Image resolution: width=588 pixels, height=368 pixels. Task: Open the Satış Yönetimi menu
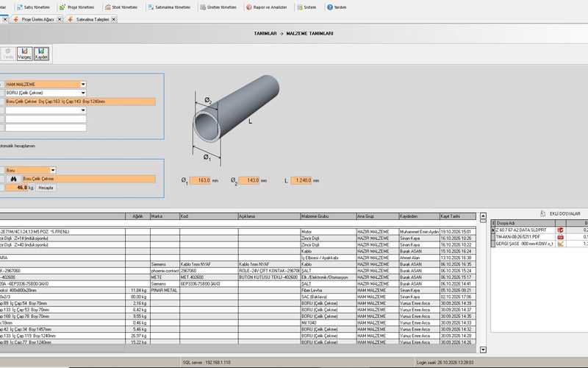(33, 7)
